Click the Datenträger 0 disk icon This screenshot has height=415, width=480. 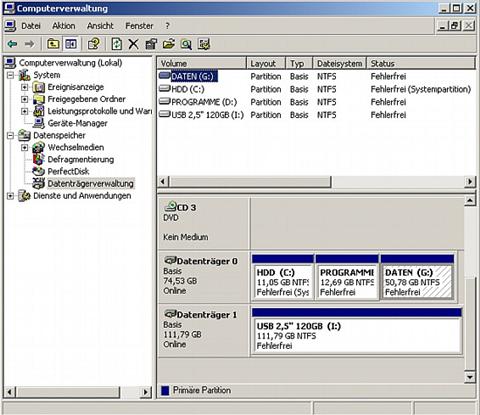point(170,260)
